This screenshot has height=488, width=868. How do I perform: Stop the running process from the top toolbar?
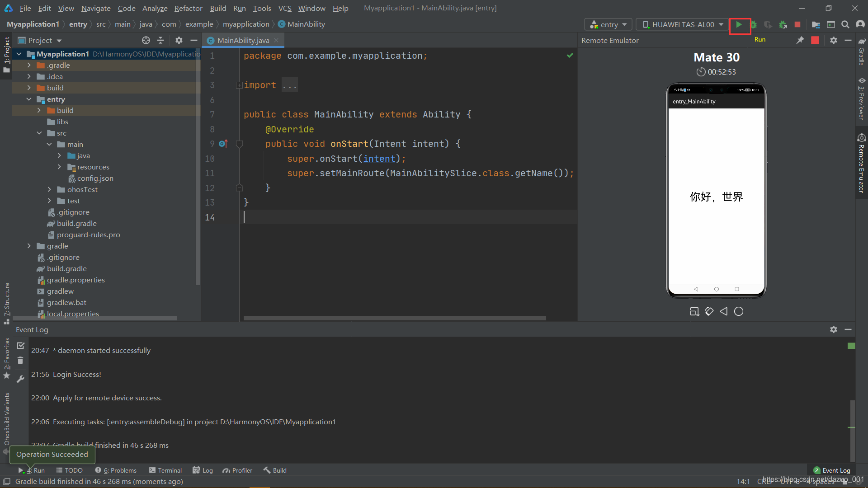pyautogui.click(x=797, y=25)
